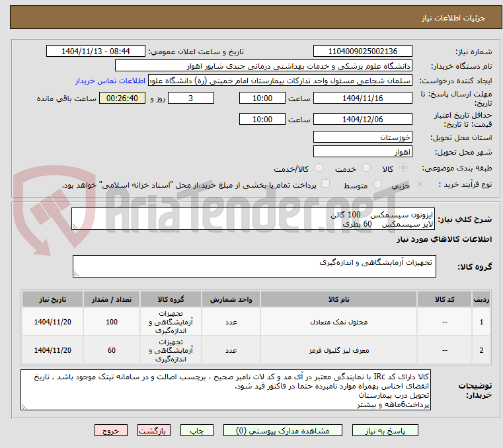
Task: Click the 'توضیحات خریدار' label
Action: (x=475, y=390)
